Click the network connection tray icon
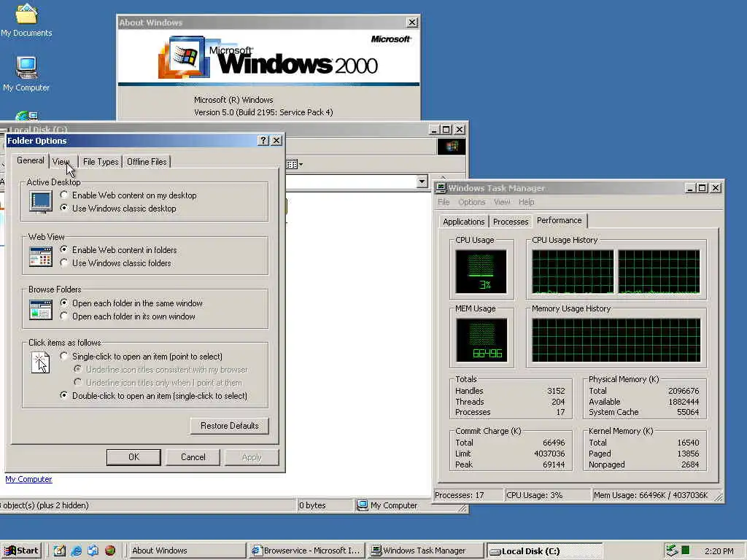This screenshot has width=747, height=560. [x=672, y=551]
